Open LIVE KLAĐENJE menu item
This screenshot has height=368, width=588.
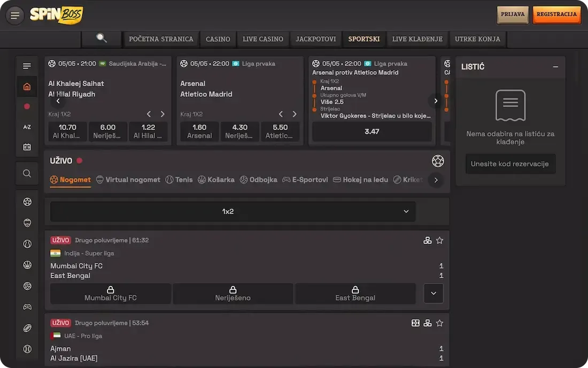point(417,39)
